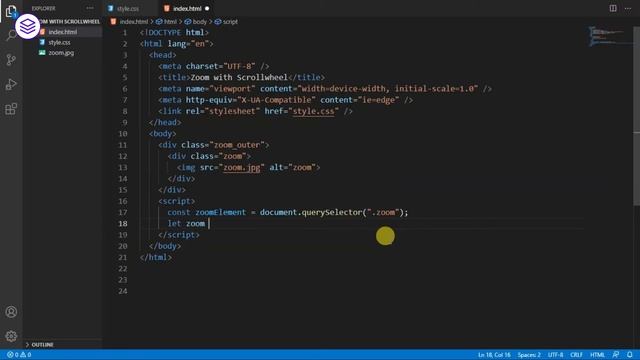Click the layered stack logo badge
Screen dimensions: 640x360
[x=27, y=27]
